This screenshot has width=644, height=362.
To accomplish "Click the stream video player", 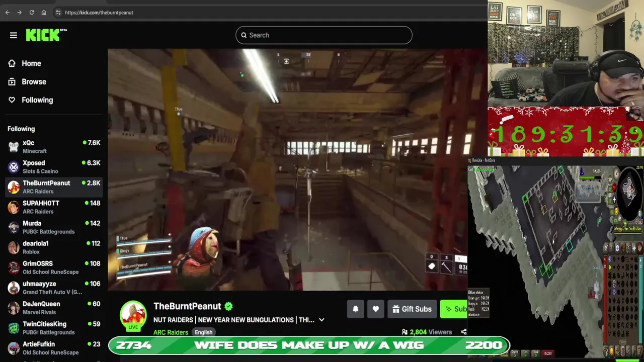I will (x=287, y=169).
